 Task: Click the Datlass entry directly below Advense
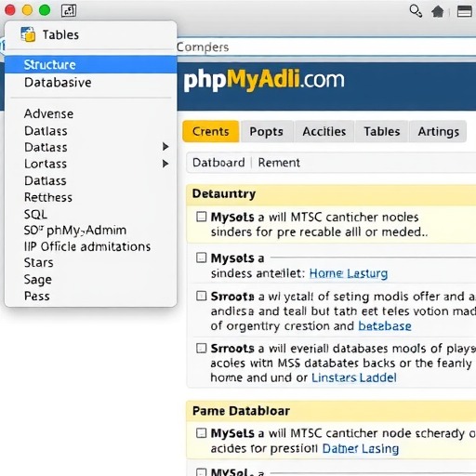[x=46, y=131]
